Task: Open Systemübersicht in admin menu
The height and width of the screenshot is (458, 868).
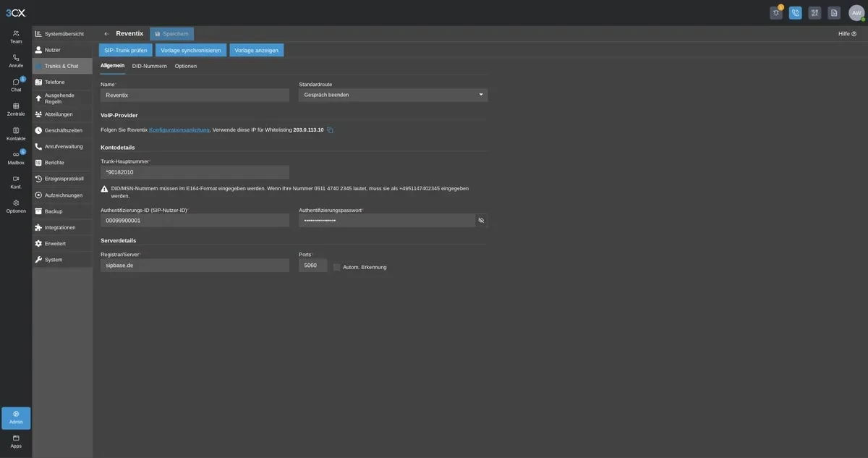Action: coord(62,34)
